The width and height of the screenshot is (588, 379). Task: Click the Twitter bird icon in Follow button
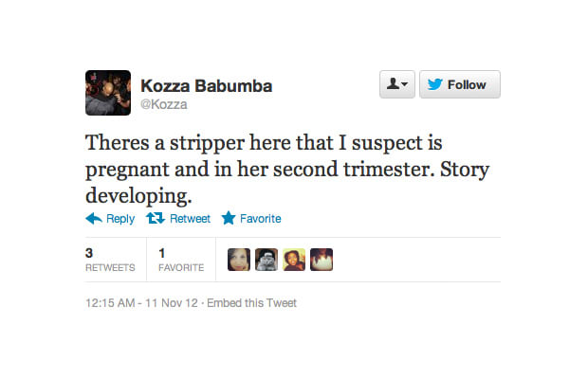tap(435, 84)
